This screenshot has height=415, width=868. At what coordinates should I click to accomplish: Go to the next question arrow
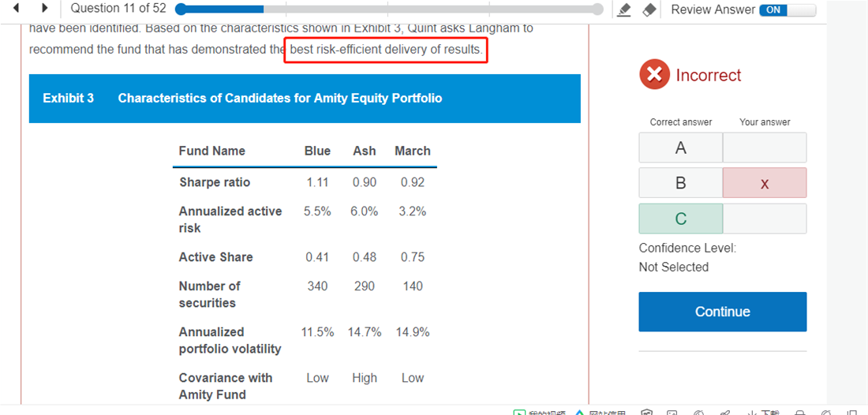point(45,9)
